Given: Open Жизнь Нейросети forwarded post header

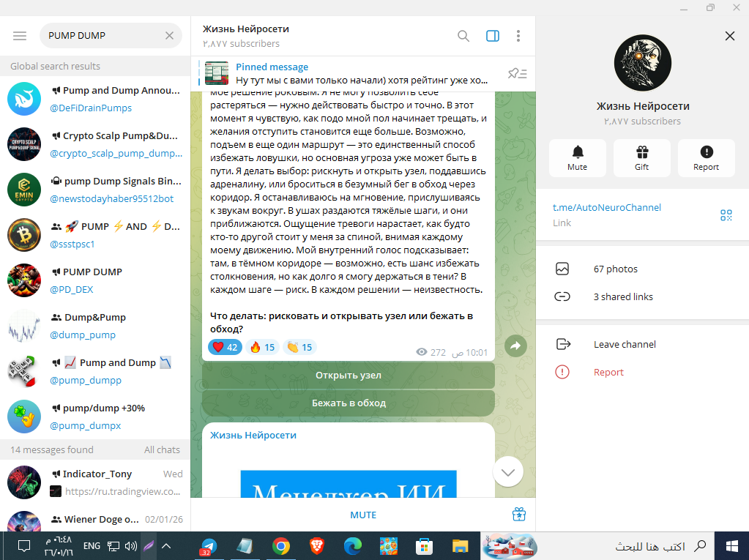Looking at the screenshot, I should click(253, 436).
